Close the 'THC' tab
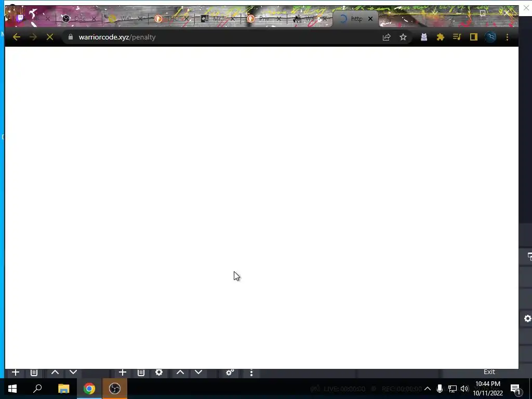532x399 pixels. (x=187, y=19)
